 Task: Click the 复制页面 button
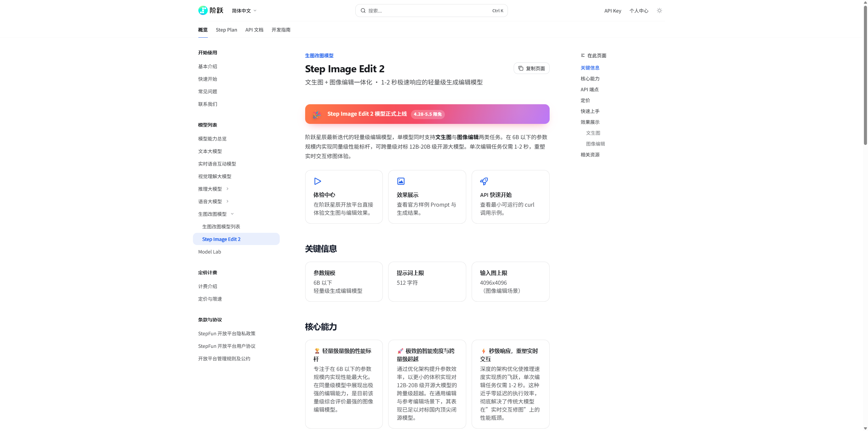pyautogui.click(x=531, y=68)
